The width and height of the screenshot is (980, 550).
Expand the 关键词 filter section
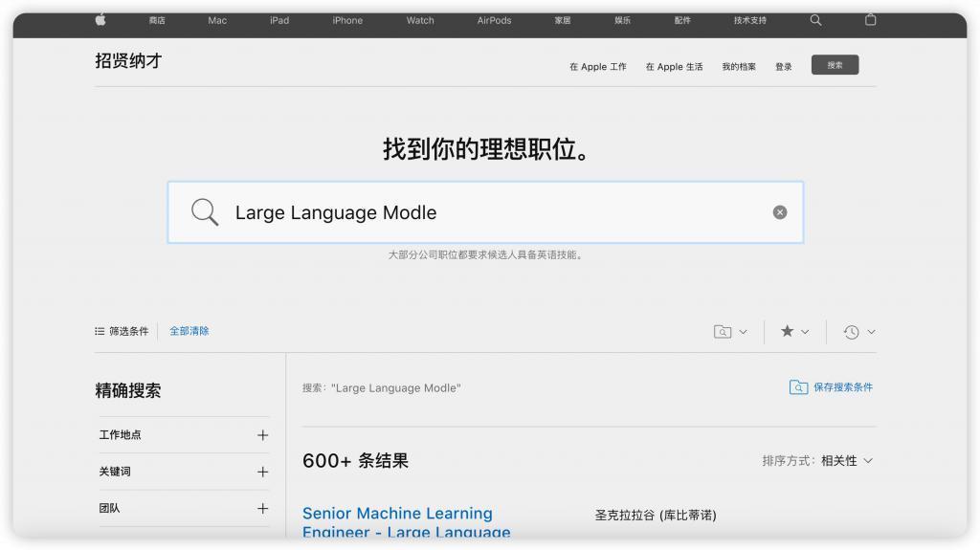(184, 472)
